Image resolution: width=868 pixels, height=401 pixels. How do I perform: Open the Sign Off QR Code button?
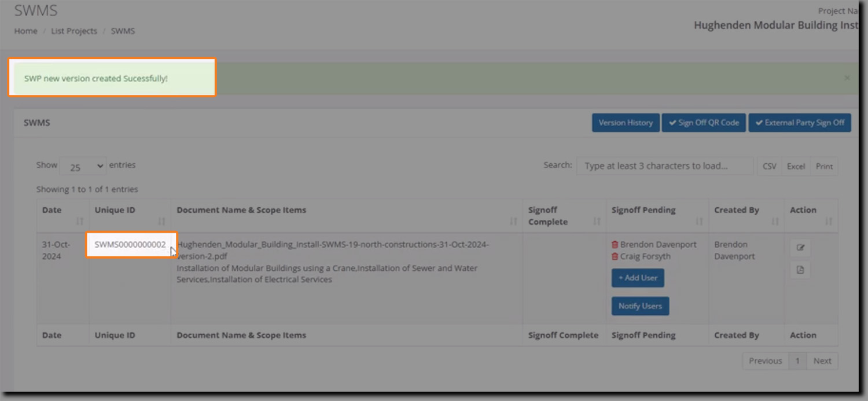704,123
